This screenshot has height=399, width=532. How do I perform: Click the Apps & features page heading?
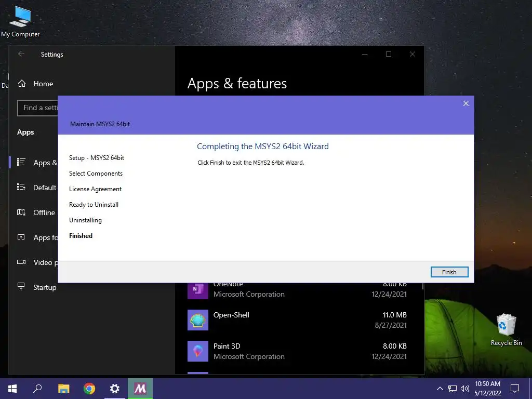tap(237, 84)
